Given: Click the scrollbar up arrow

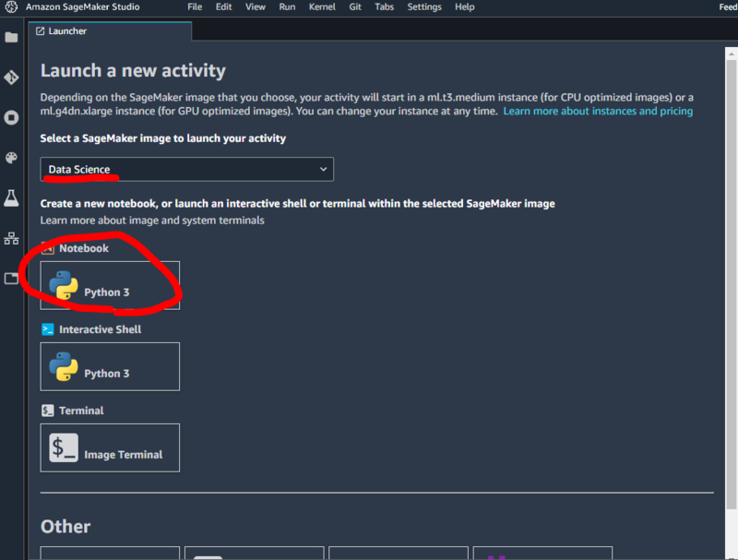Looking at the screenshot, I should pos(731,54).
